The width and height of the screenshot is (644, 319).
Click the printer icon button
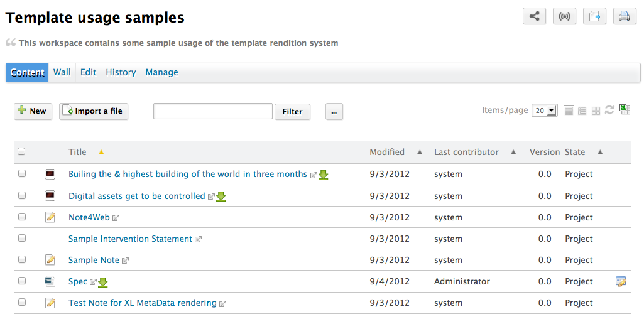point(624,17)
